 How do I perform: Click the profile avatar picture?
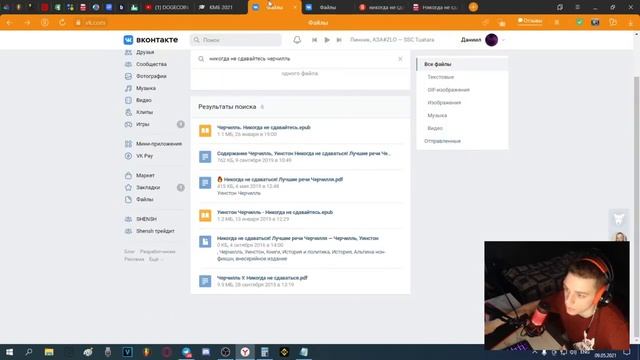tap(491, 40)
